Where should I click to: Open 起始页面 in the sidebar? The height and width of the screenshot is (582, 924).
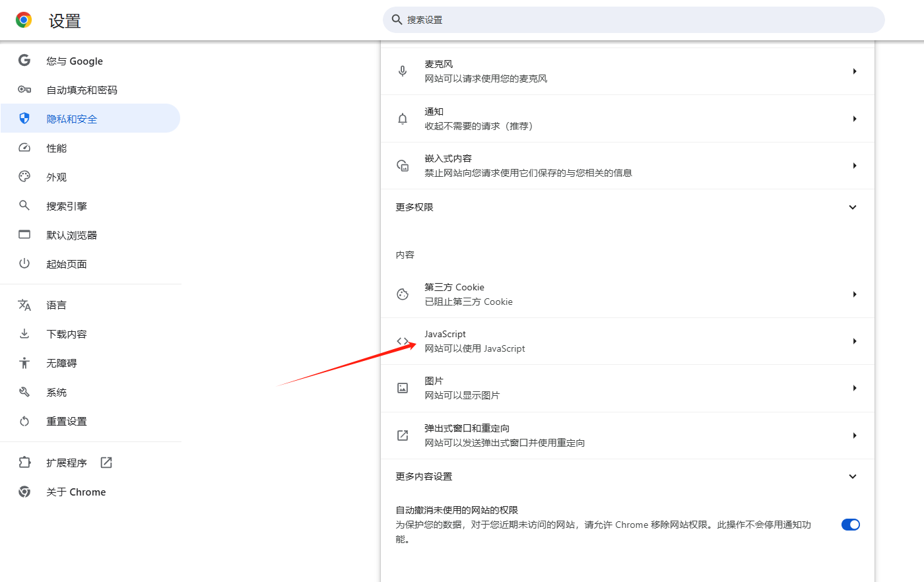tap(90, 264)
